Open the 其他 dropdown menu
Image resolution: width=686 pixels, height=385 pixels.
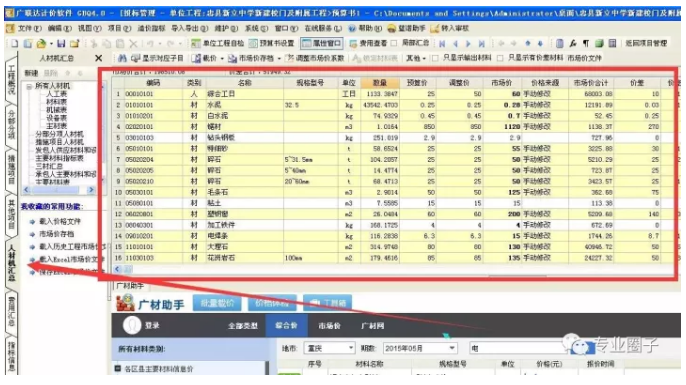click(416, 58)
